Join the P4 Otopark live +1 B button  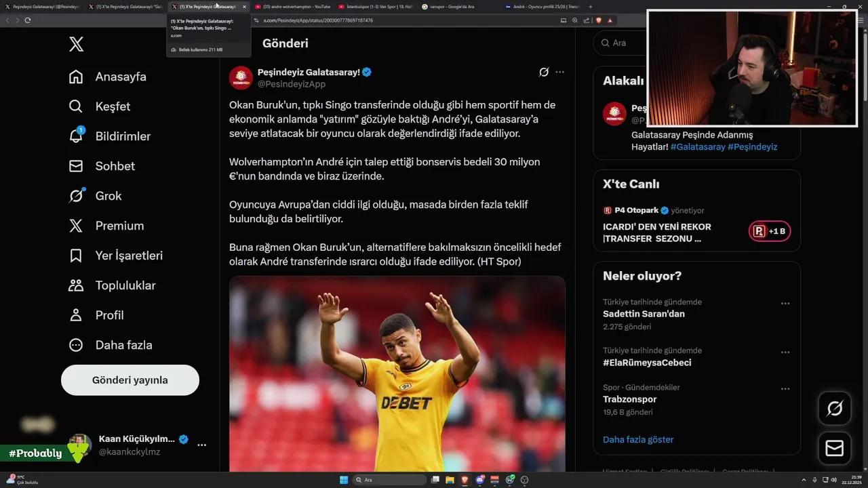(770, 231)
